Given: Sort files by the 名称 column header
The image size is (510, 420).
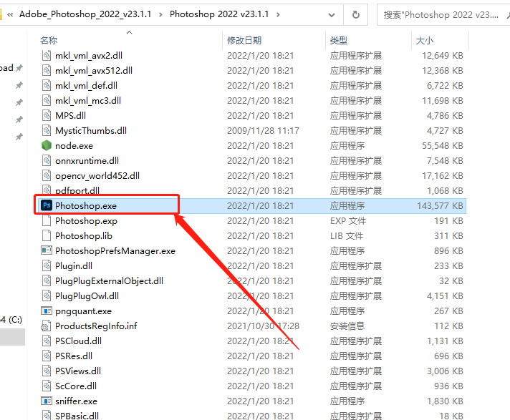Looking at the screenshot, I should click(49, 40).
